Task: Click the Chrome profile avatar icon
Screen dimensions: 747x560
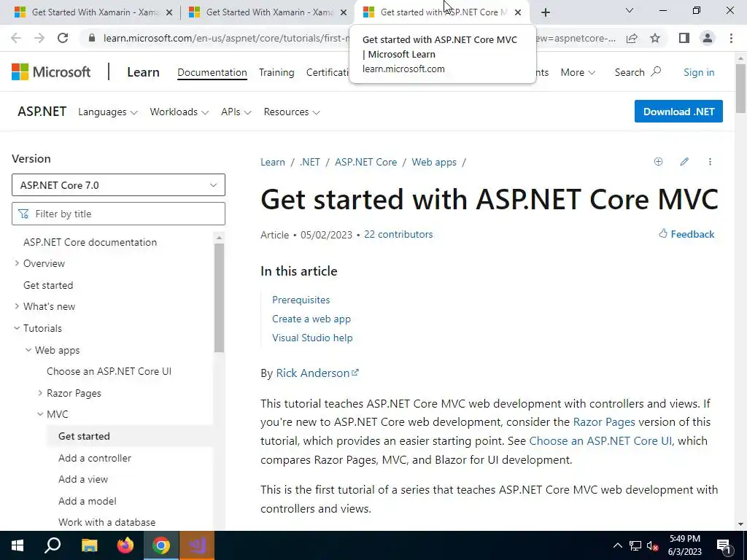Action: click(708, 38)
